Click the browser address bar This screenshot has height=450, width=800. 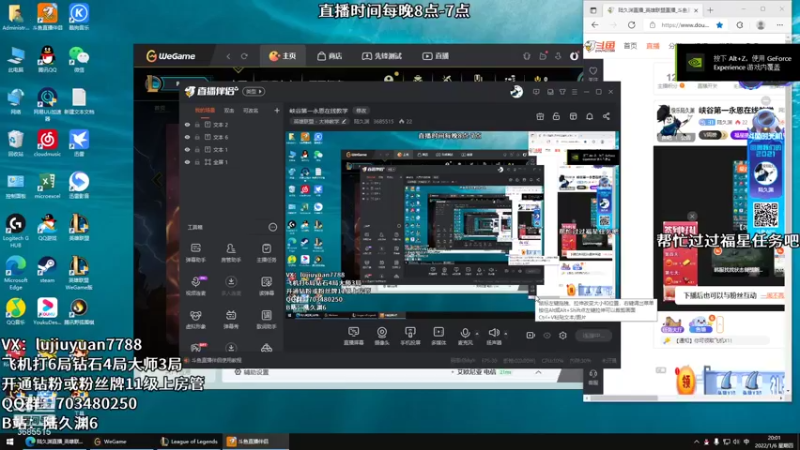pyautogui.click(x=685, y=25)
